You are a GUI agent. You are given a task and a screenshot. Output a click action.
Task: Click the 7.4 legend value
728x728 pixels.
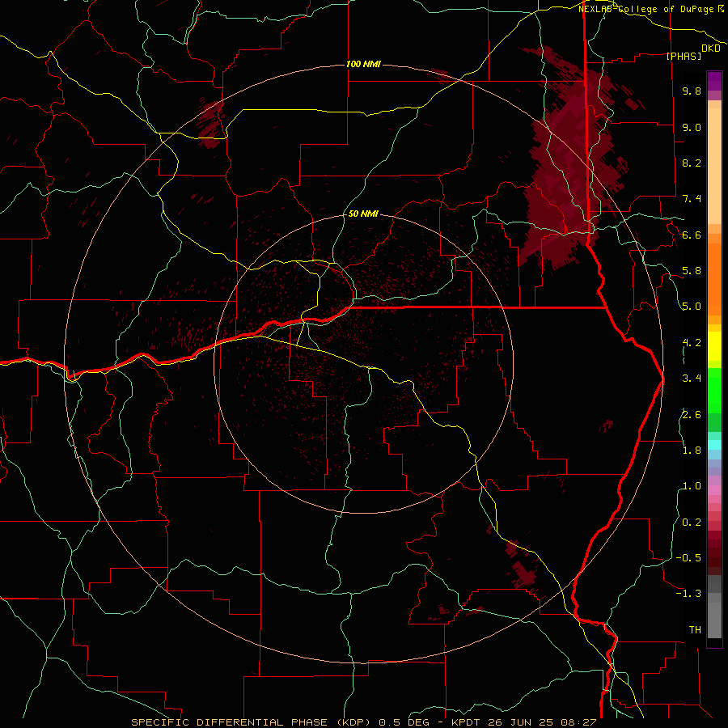point(692,199)
